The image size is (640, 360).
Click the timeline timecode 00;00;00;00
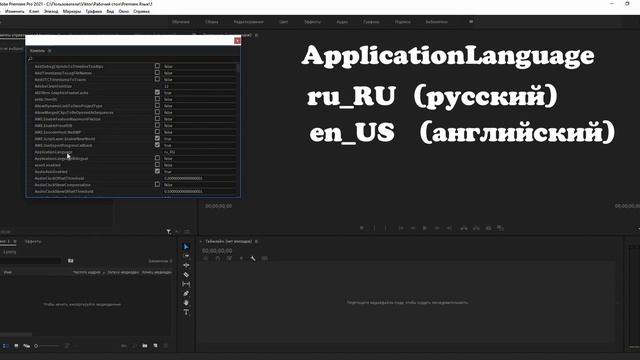click(x=217, y=251)
